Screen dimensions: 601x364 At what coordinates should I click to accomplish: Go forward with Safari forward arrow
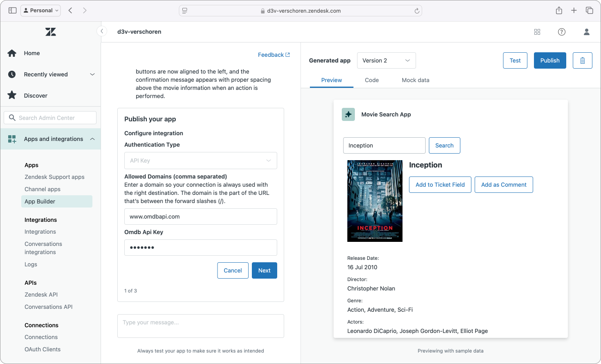click(85, 10)
